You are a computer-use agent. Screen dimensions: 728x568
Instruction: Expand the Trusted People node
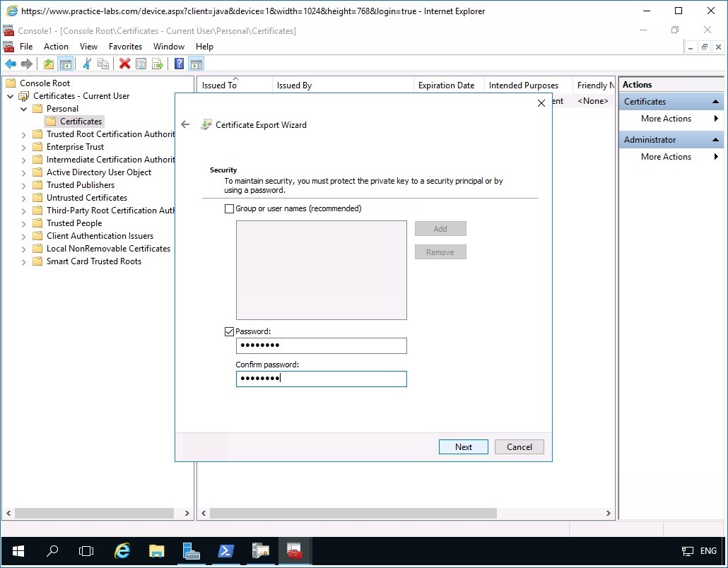point(24,224)
